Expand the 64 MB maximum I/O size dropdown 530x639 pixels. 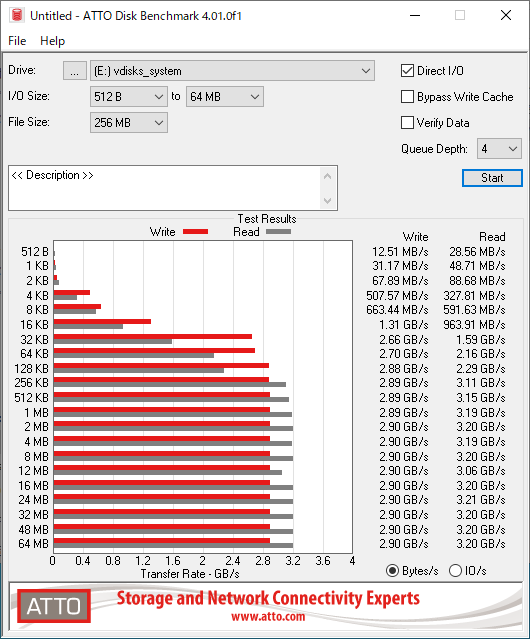point(225,97)
